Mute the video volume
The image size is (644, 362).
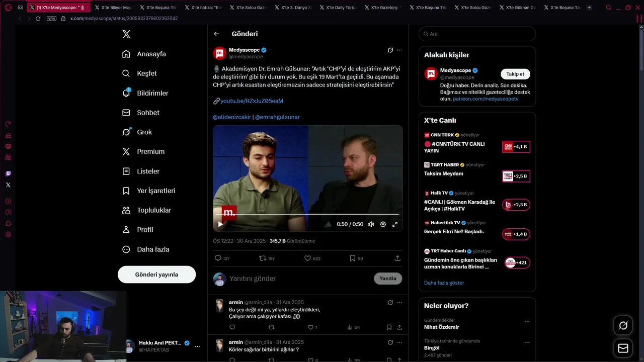371,224
